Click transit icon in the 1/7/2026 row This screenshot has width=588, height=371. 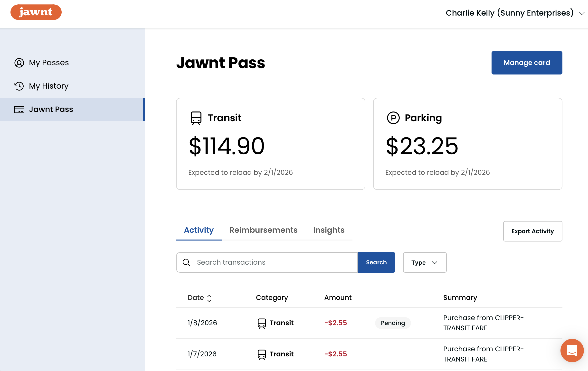(x=262, y=354)
